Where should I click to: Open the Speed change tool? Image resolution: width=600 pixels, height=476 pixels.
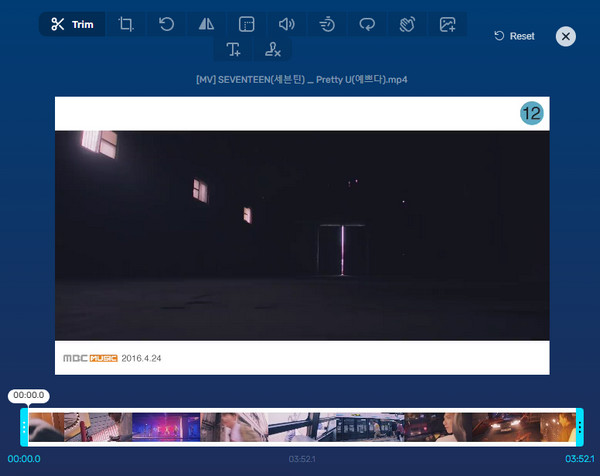click(327, 24)
